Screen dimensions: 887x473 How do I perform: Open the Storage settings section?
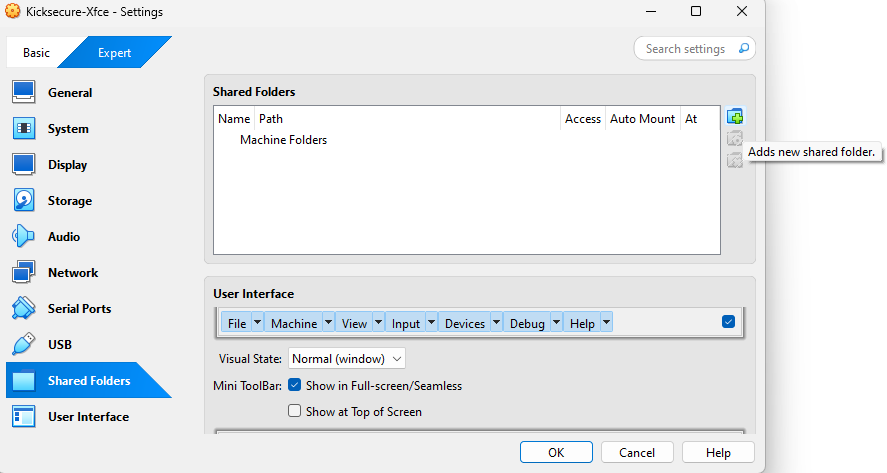click(x=69, y=201)
